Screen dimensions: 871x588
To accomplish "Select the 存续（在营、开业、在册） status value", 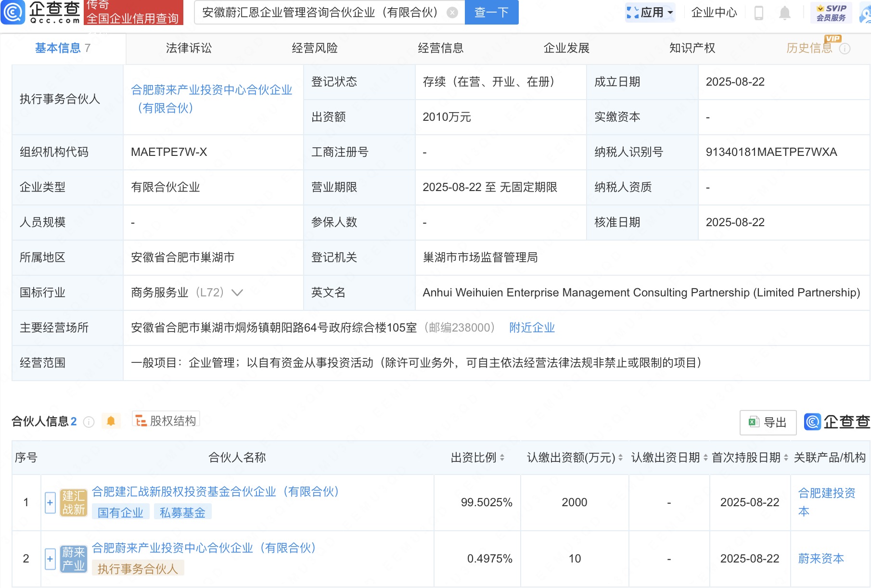I will point(488,82).
